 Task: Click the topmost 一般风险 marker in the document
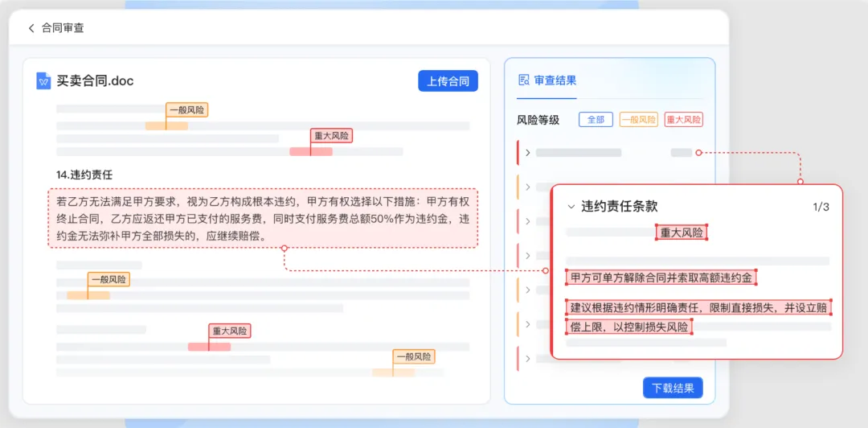click(186, 109)
